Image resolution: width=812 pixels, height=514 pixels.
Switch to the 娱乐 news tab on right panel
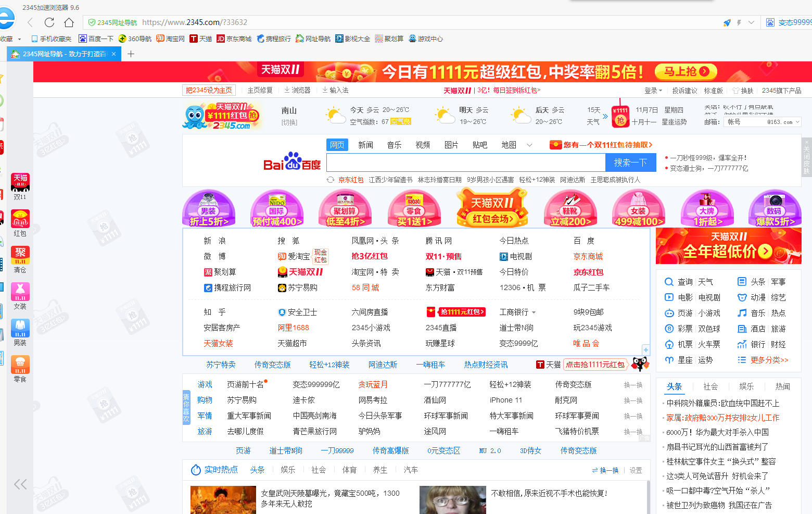(746, 386)
